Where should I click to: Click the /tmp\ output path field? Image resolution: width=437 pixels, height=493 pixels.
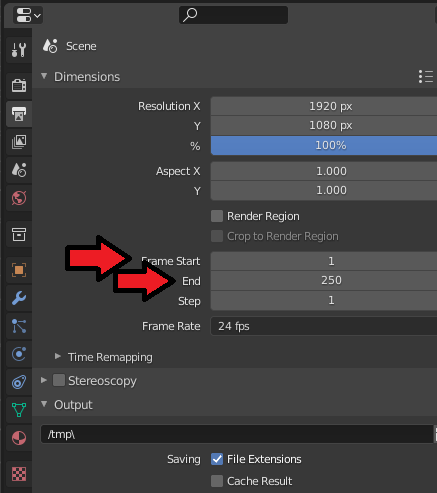(237, 434)
